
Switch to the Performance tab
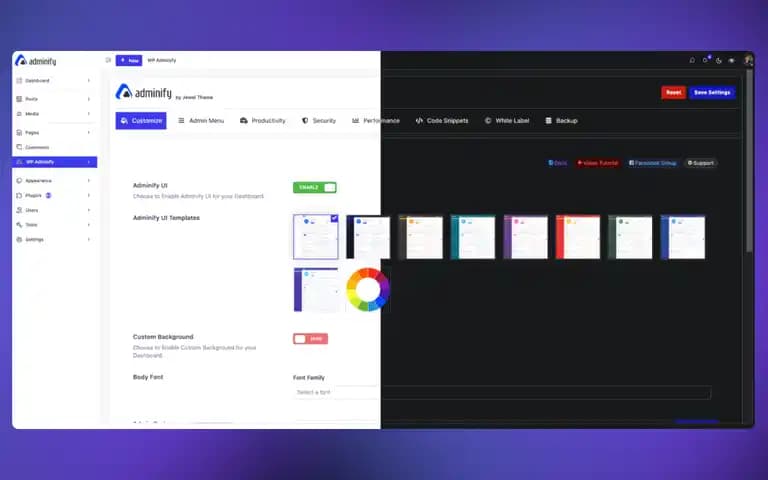[x=376, y=120]
